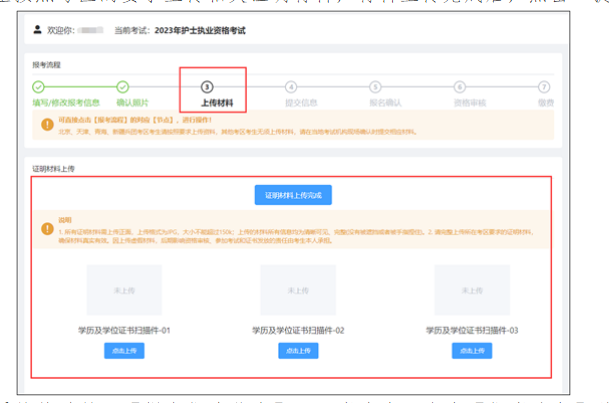Click the orange warning icon in 说明 box
Screen dimensions: 609x403
(46, 228)
